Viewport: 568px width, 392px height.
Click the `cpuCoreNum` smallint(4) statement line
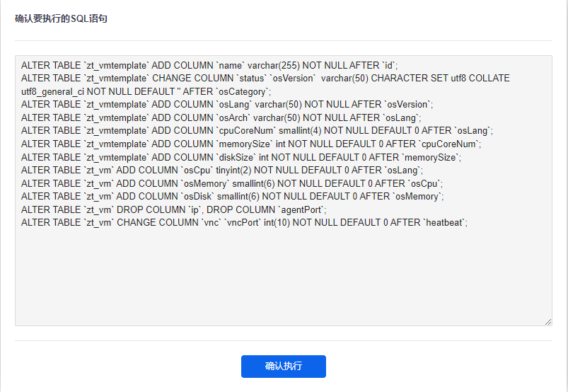coord(257,131)
